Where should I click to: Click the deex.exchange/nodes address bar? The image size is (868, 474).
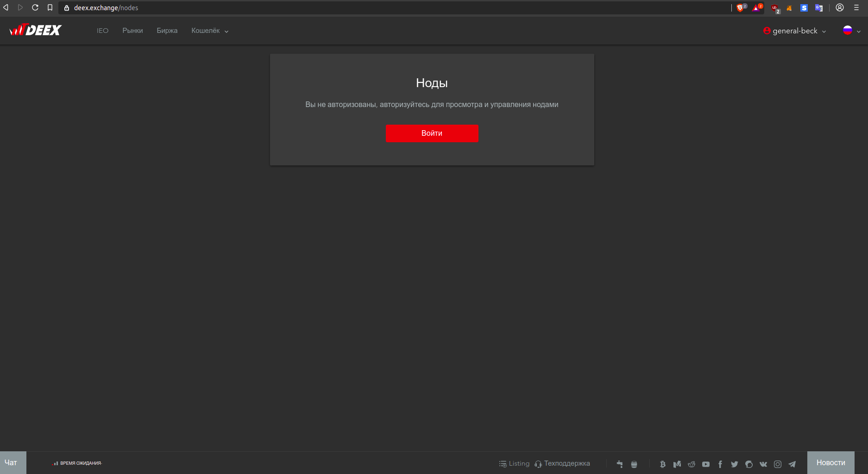pos(394,8)
